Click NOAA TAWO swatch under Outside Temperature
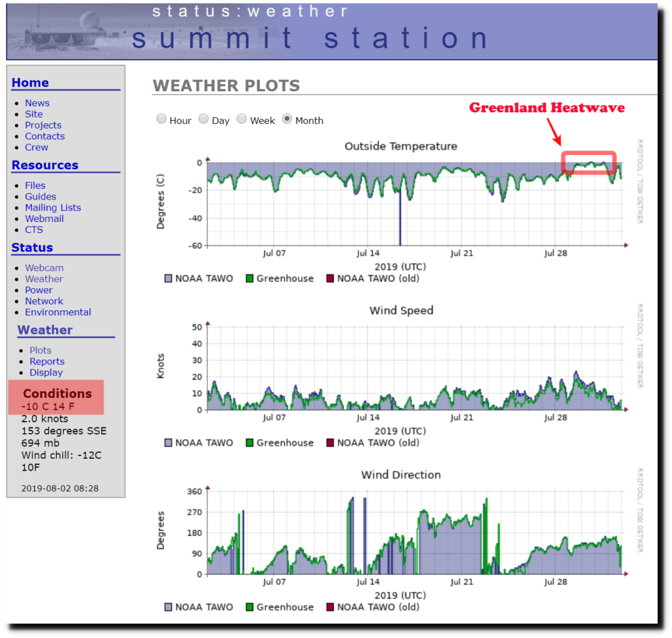Viewport: 672px width, 638px height. pyautogui.click(x=169, y=278)
